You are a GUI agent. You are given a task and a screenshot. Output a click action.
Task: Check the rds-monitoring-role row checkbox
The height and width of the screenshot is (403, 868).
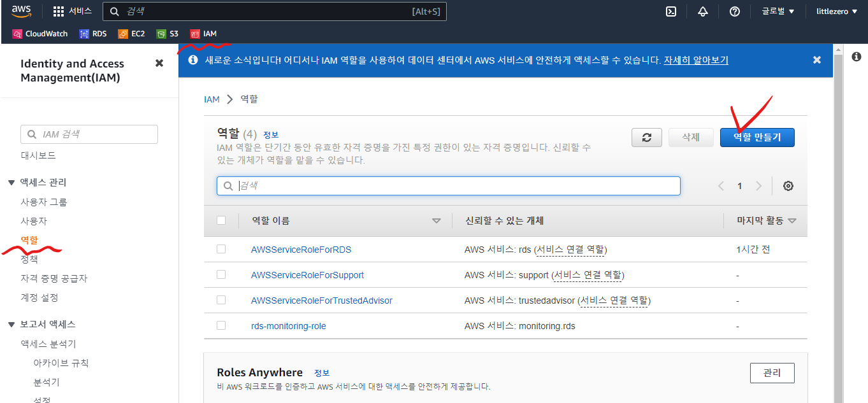point(221,325)
